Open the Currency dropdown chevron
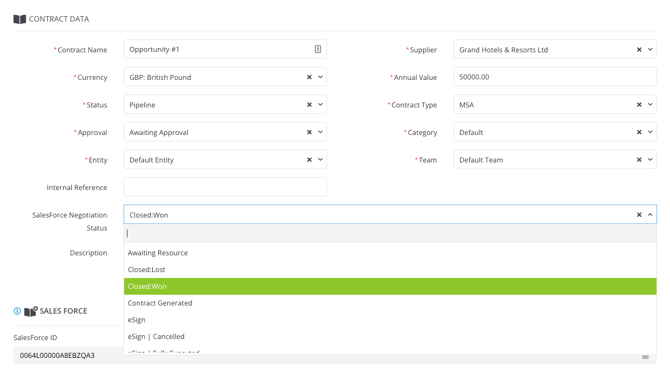Screen dimensions: 670x373 click(320, 77)
